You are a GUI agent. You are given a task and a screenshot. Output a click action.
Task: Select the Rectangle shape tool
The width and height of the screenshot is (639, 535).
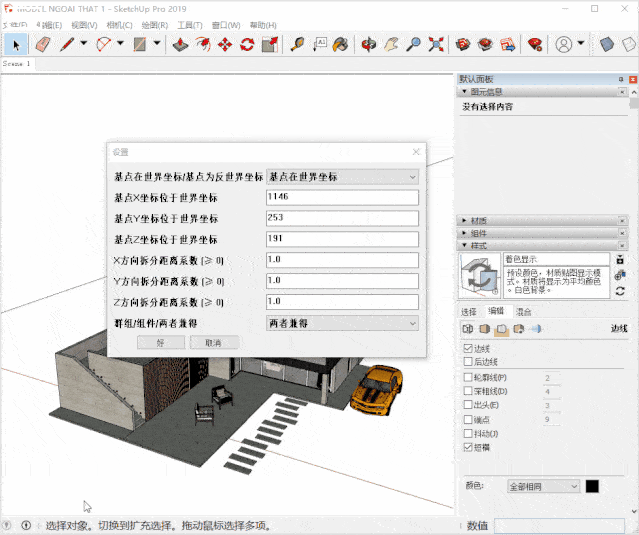coord(140,44)
